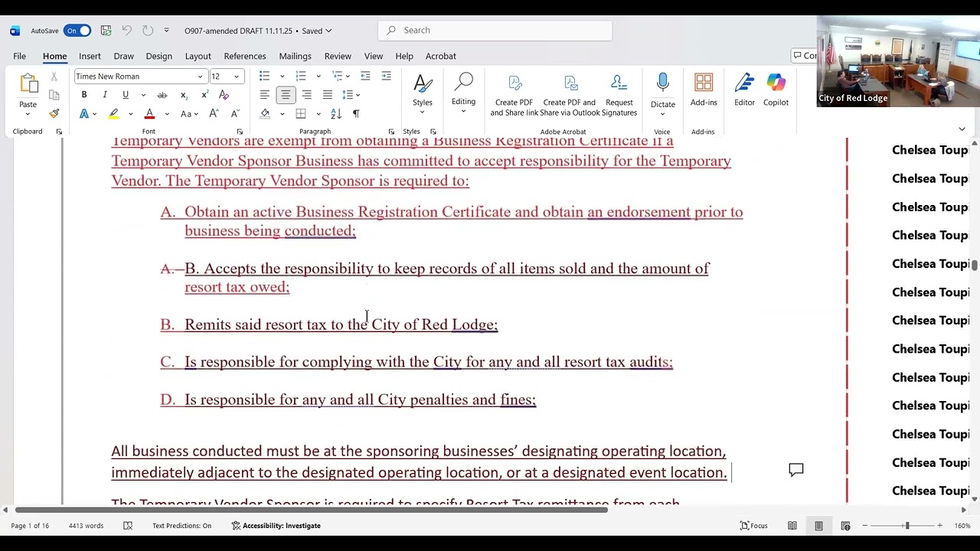Viewport: 980px width, 551px height.
Task: Align text to the left
Action: tap(264, 95)
